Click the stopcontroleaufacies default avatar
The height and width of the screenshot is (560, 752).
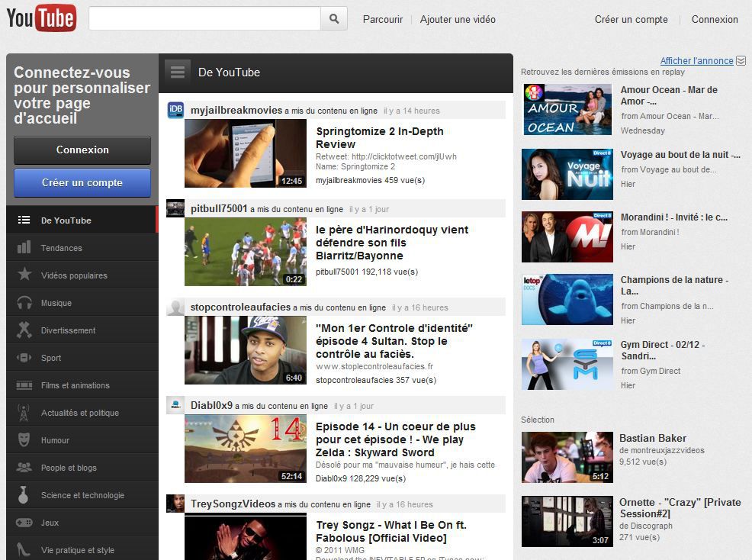(175, 307)
